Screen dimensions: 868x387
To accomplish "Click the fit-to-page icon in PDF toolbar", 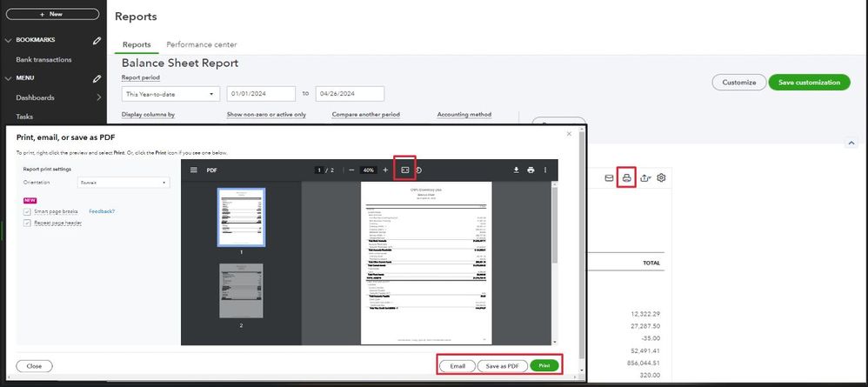I will tap(404, 170).
